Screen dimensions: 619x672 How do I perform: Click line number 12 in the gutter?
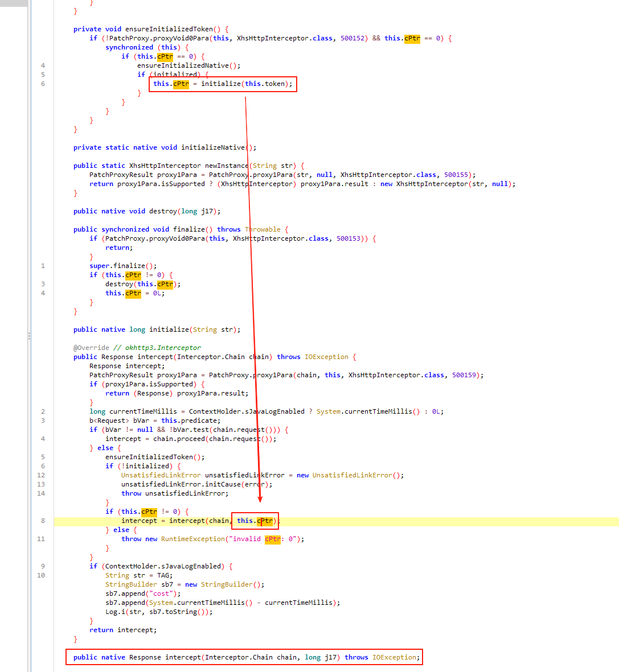click(41, 475)
